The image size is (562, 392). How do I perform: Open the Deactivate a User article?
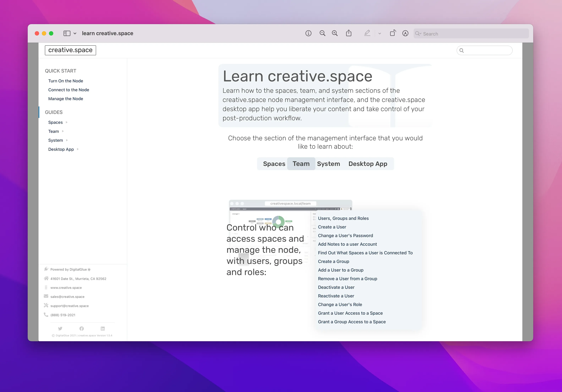coord(336,287)
